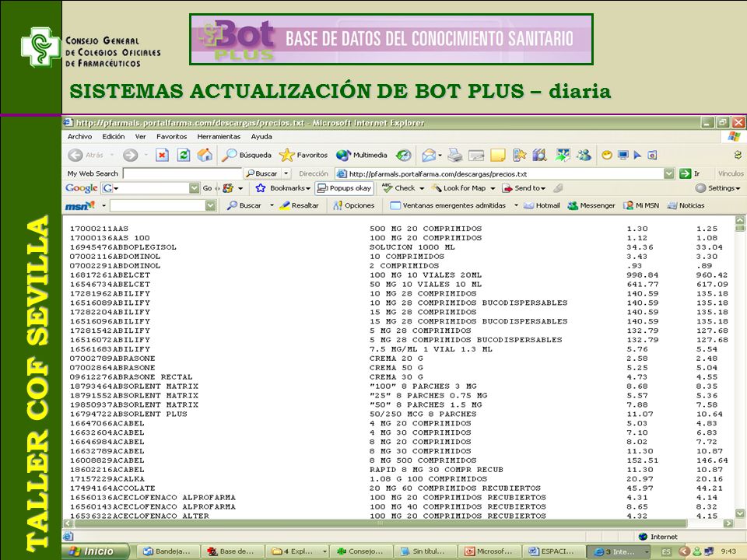Open the Favoritos menu in menu bar
This screenshot has height=560, width=747.
171,137
